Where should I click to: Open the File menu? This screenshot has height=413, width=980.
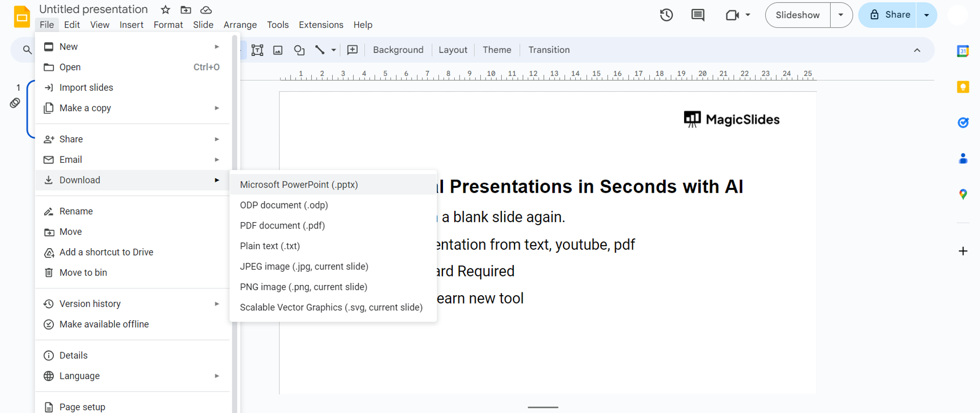[x=47, y=25]
